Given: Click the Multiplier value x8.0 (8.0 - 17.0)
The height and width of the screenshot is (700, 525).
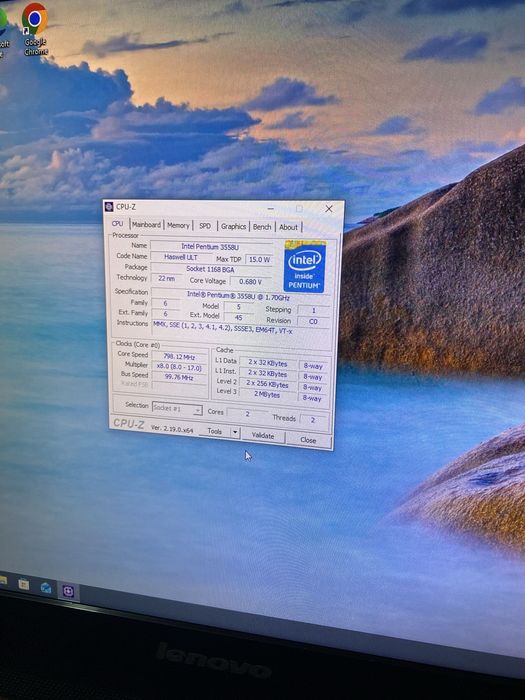Looking at the screenshot, I should pyautogui.click(x=179, y=367).
